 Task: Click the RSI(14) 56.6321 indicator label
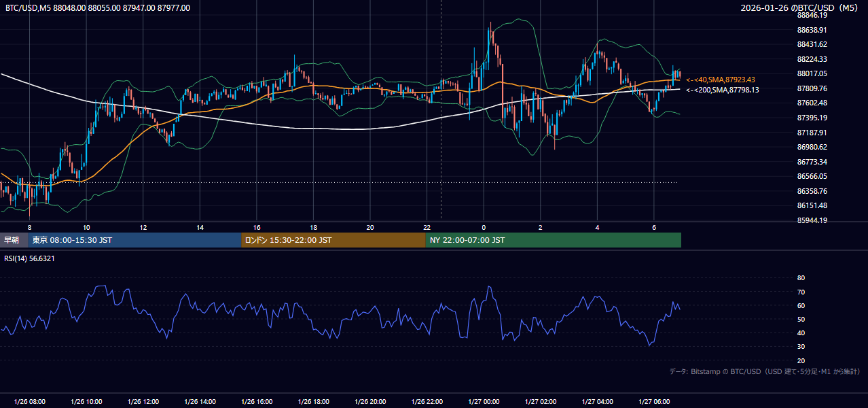[x=30, y=258]
